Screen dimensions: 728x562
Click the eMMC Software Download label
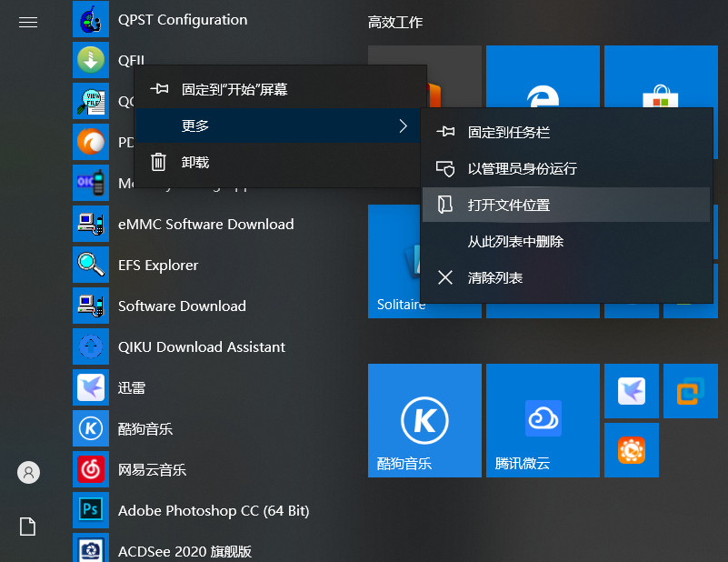(x=205, y=225)
